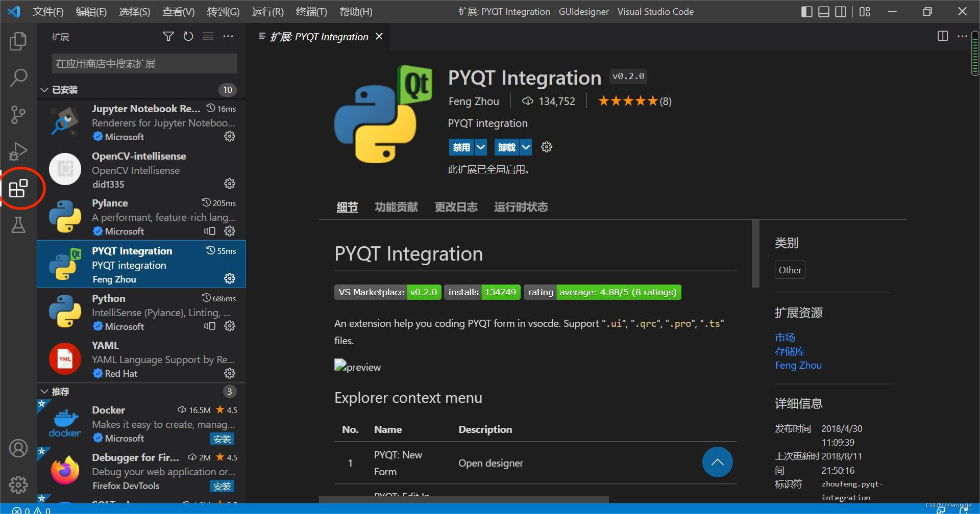Toggle the primary sidebar visibility
Screen dimensions: 980x514
805,11
